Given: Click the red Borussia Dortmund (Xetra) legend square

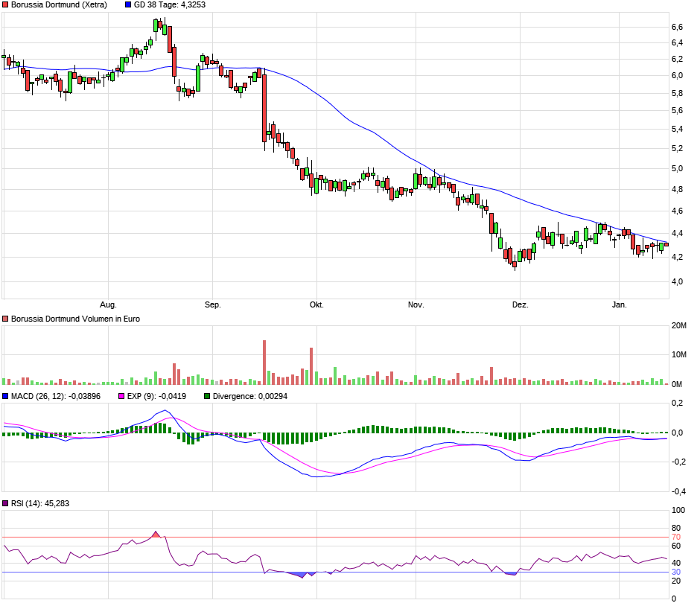Looking at the screenshot, I should click(6, 5).
